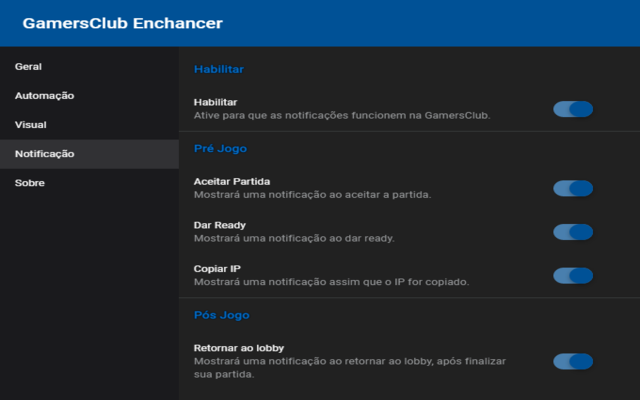The image size is (640, 400).
Task: Click the white Habilitar option label
Action: 216,102
